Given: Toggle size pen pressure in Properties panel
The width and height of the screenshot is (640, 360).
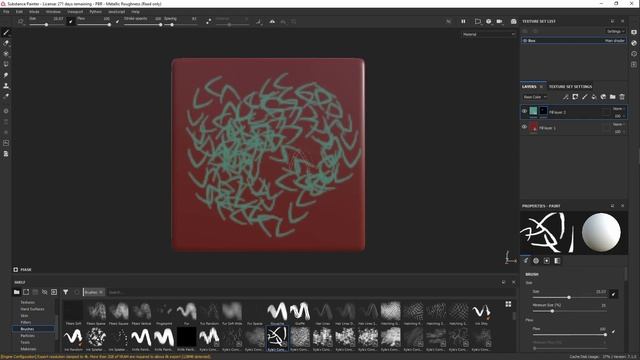Looking at the screenshot, I should (613, 294).
